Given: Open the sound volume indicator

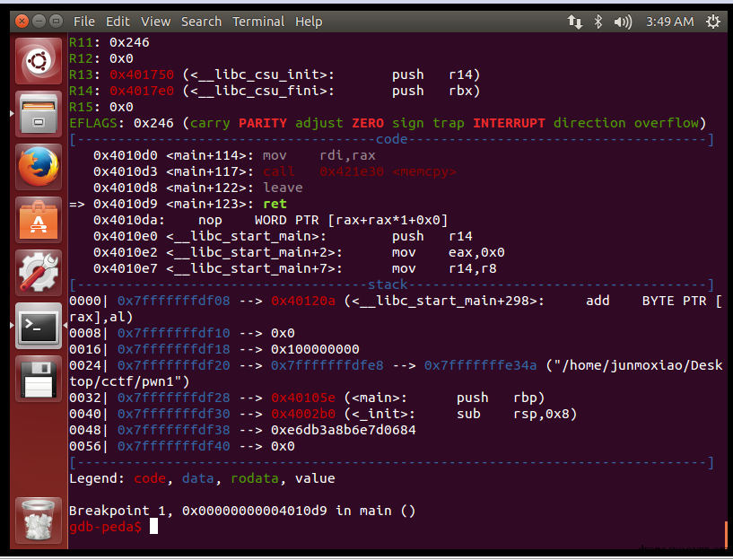Looking at the screenshot, I should tap(623, 22).
